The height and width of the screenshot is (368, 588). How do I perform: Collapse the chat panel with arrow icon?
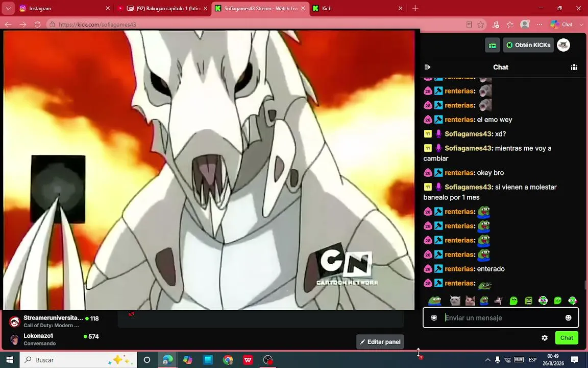tap(427, 67)
